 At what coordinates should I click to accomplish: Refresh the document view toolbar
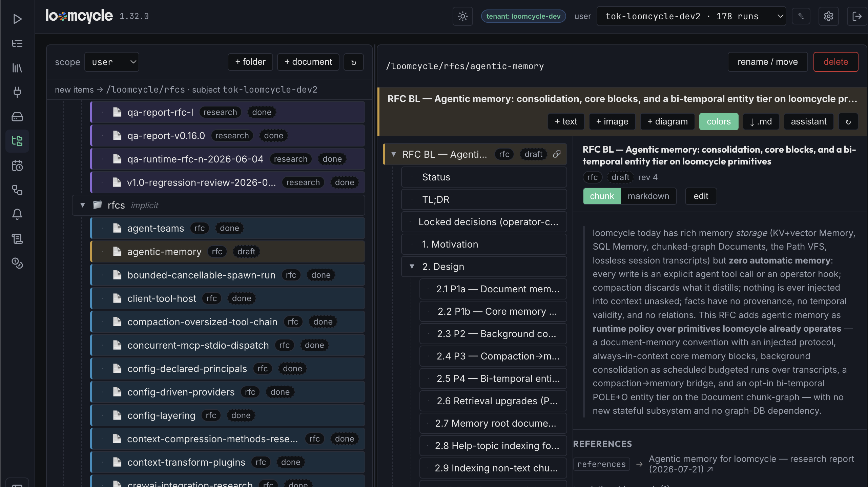tap(848, 121)
